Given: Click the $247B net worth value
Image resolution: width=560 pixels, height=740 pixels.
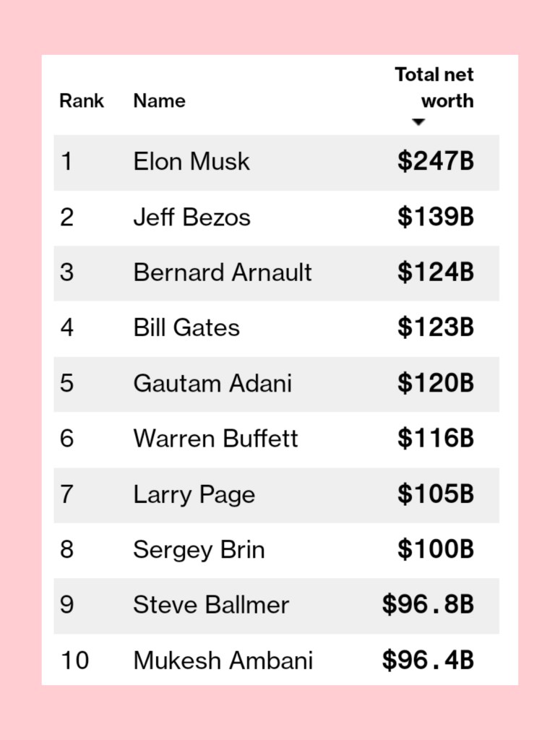Looking at the screenshot, I should point(436,162).
